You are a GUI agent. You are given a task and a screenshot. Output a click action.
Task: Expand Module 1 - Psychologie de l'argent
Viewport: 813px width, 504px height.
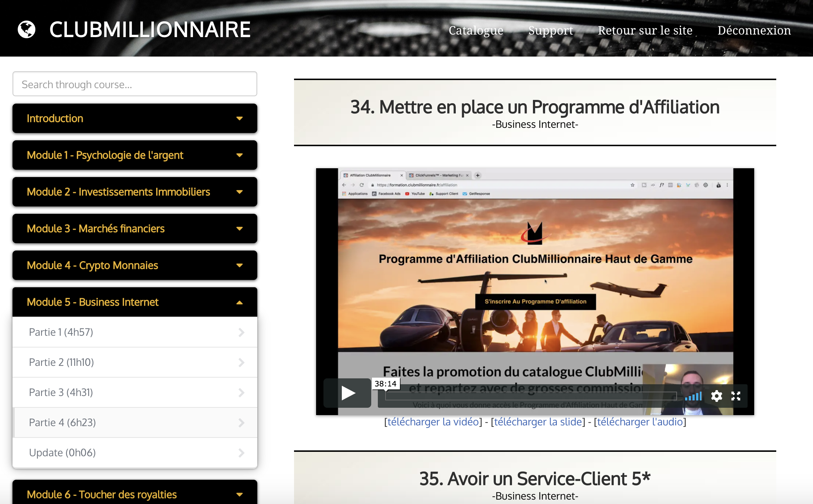[x=135, y=155]
